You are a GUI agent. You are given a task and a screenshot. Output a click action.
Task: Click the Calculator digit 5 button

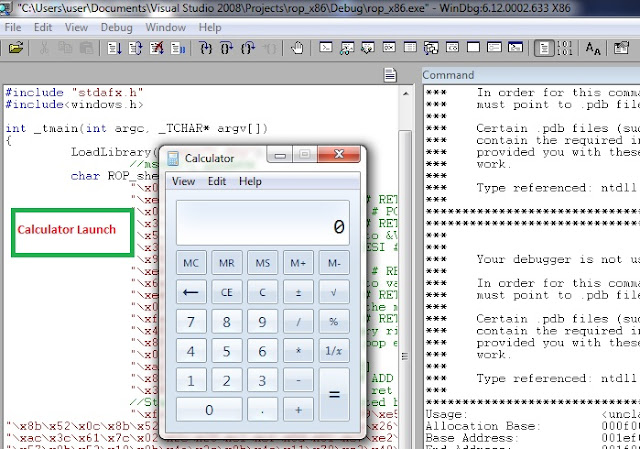point(227,351)
